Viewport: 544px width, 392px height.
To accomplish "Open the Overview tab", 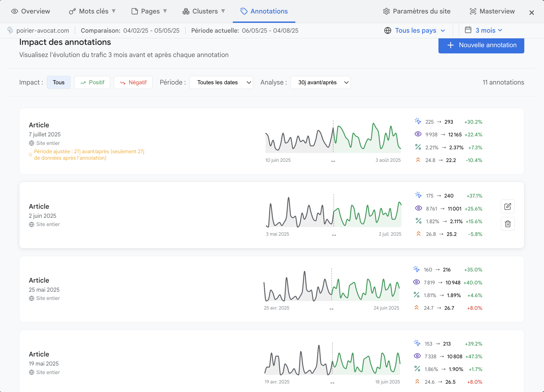I will pos(31,11).
